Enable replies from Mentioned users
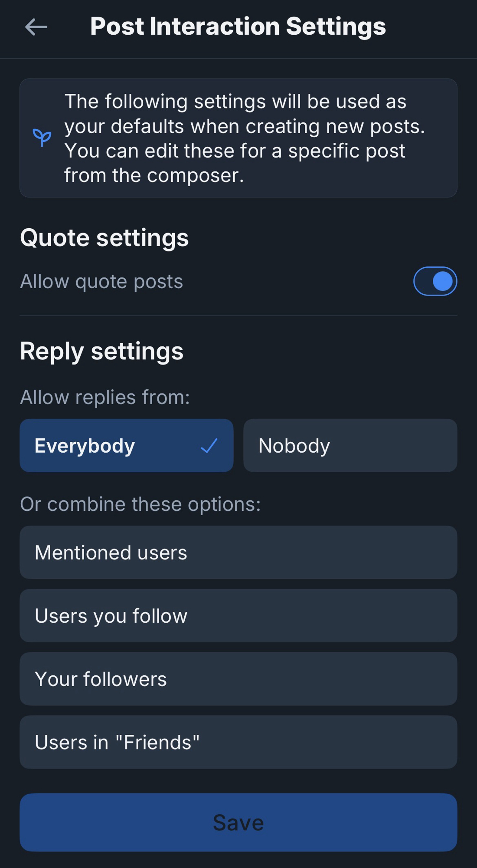Screen dimensions: 477x868 coord(238,552)
